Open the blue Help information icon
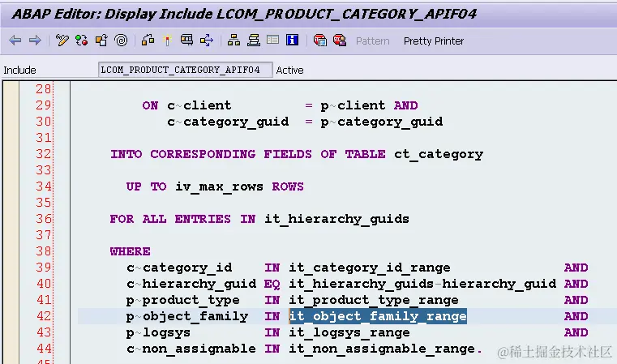Screen dimensions: 617x364 (293, 40)
